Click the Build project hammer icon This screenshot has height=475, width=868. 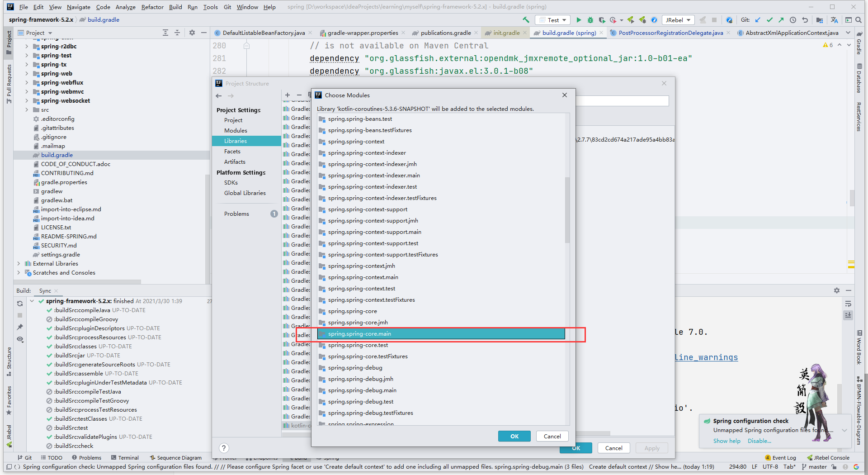pyautogui.click(x=526, y=20)
